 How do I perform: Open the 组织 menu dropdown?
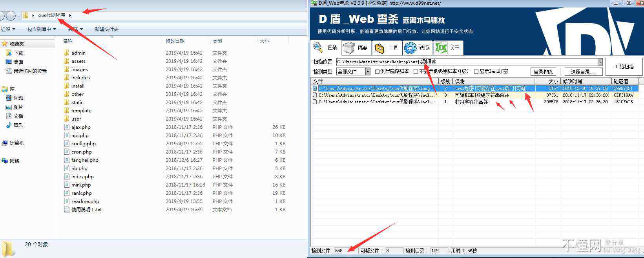click(8, 29)
